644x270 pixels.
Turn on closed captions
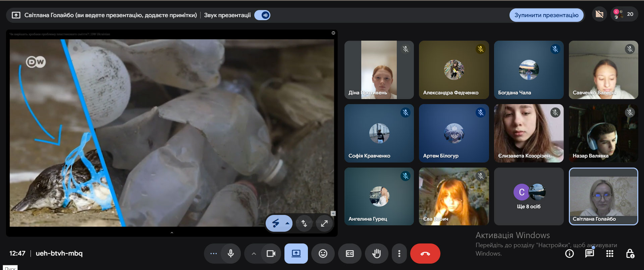350,254
